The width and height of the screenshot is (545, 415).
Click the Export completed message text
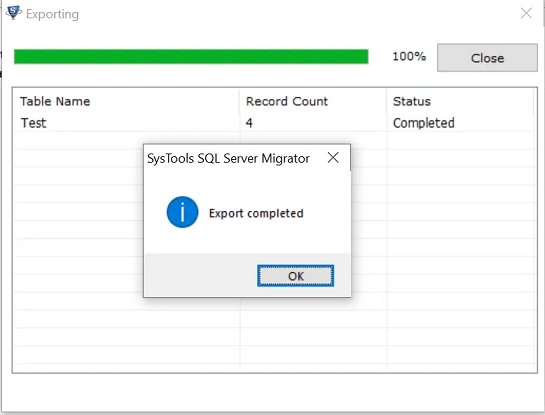click(x=256, y=213)
